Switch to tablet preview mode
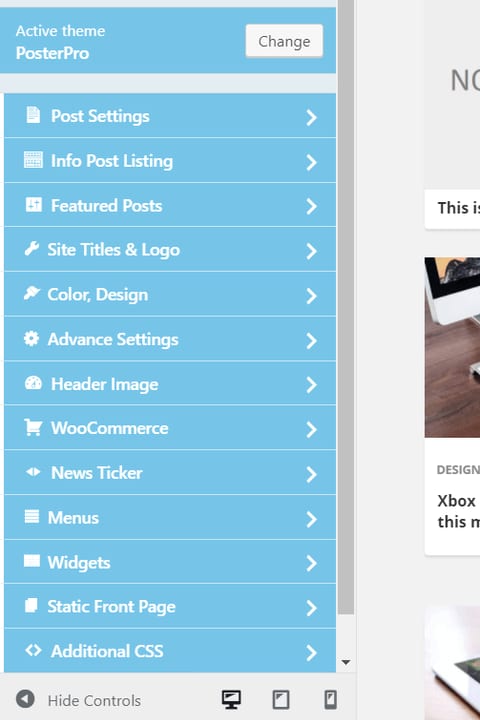The height and width of the screenshot is (720, 480). [281, 700]
